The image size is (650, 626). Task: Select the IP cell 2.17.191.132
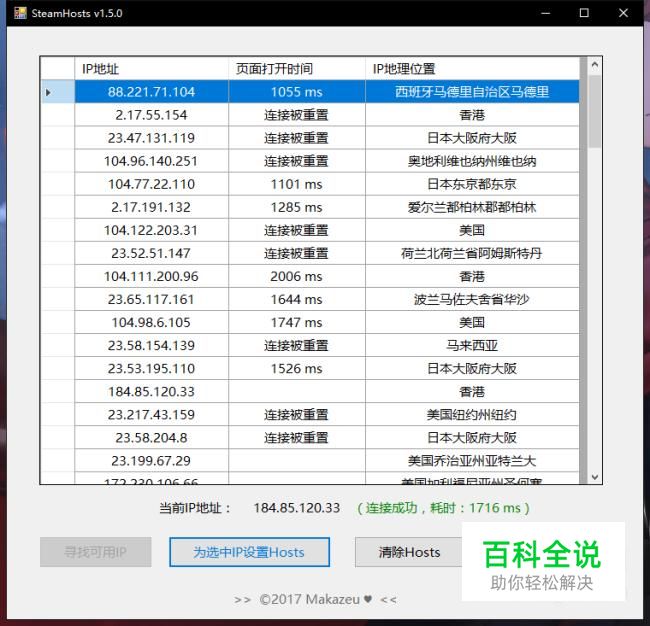[x=151, y=207]
